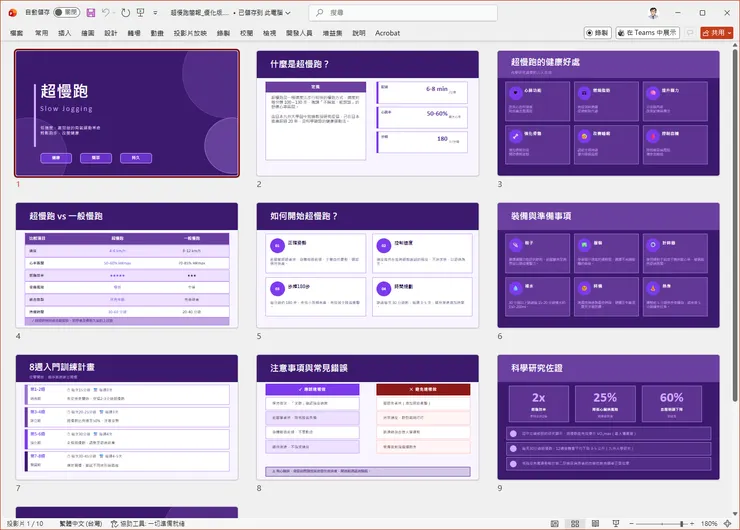Switch to Reading View icon

point(596,523)
